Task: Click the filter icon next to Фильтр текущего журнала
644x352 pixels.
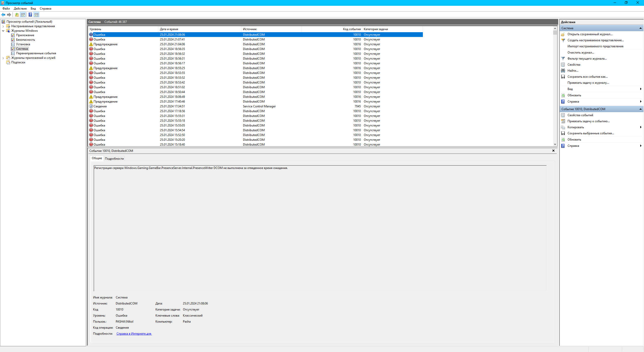Action: click(563, 59)
